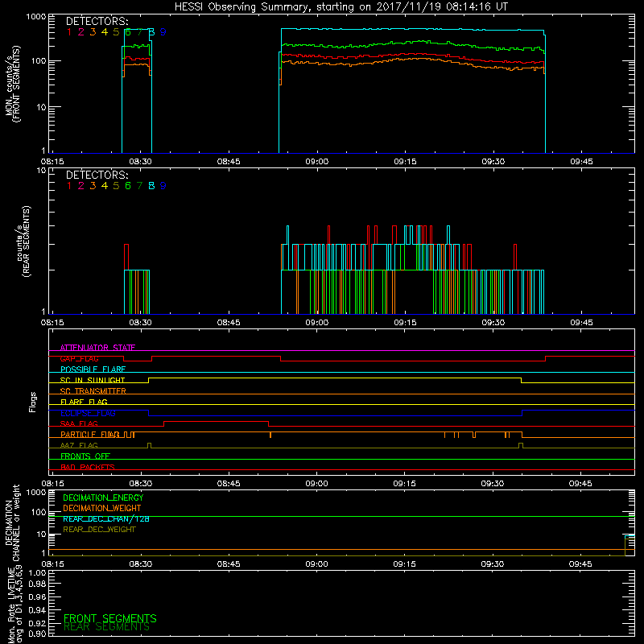The height and width of the screenshot is (644, 644).
Task: Click 08:45 tick under Flags panel
Action: point(229,484)
